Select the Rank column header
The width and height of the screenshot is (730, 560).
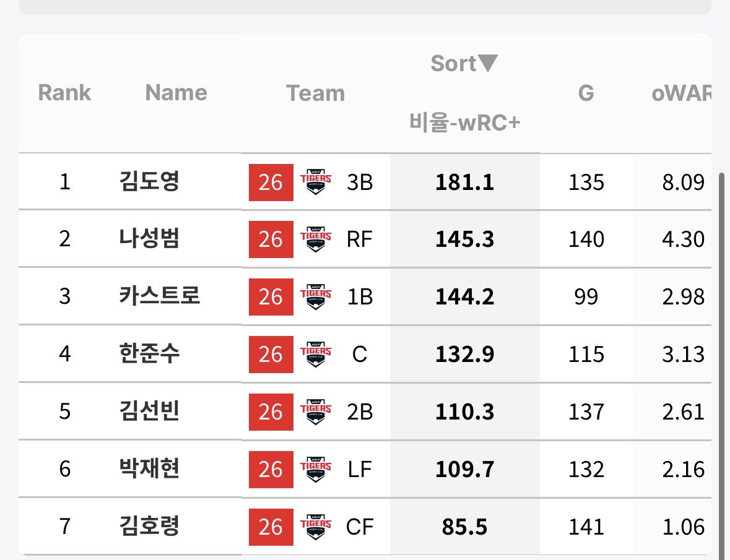tap(65, 93)
